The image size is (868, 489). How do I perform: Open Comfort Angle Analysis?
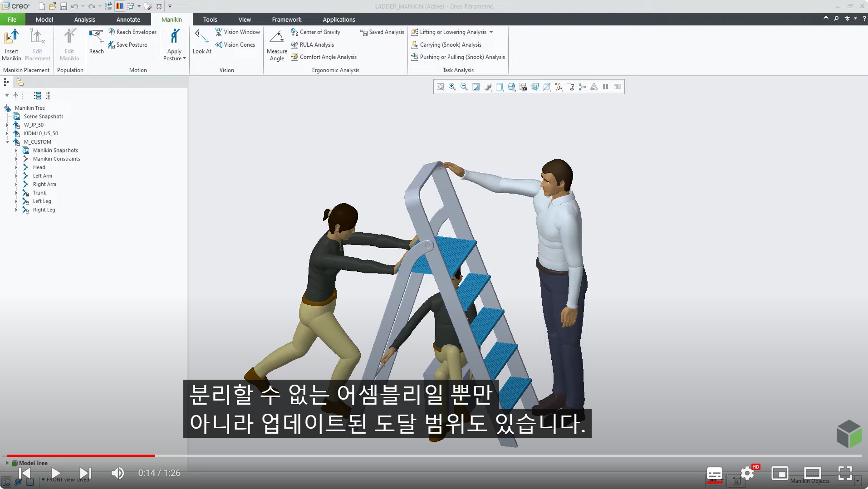pyautogui.click(x=324, y=57)
